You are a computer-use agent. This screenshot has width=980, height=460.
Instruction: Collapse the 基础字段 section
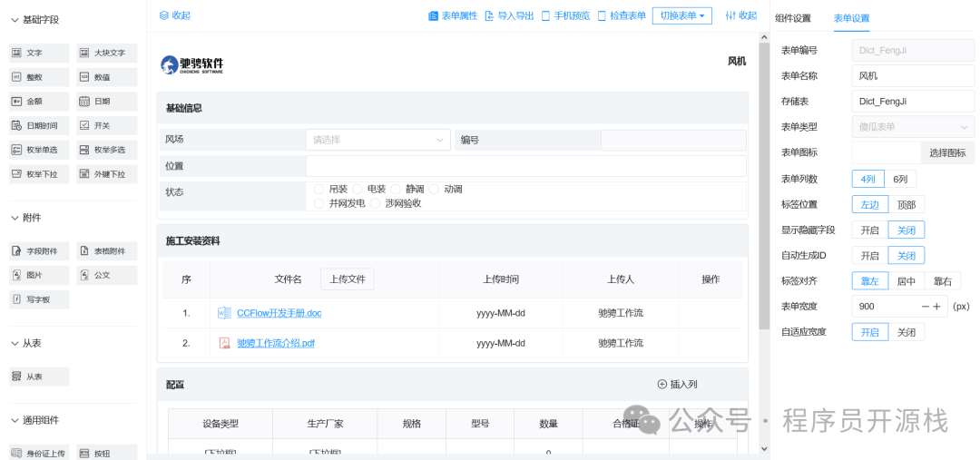(x=35, y=19)
